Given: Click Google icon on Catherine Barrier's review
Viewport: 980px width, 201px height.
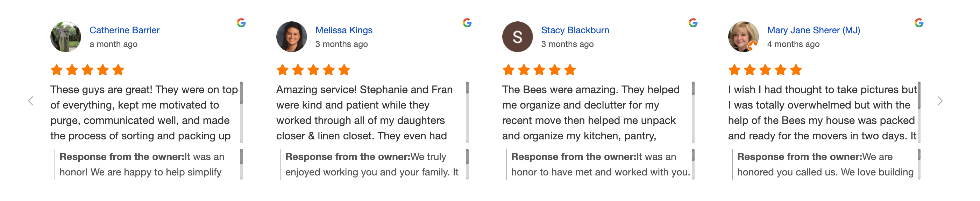Looking at the screenshot, I should (241, 23).
